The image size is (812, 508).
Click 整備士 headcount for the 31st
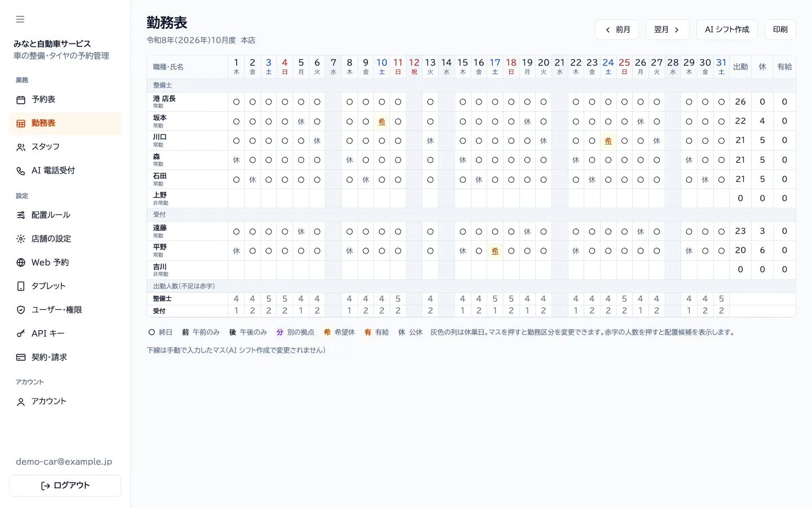point(721,299)
